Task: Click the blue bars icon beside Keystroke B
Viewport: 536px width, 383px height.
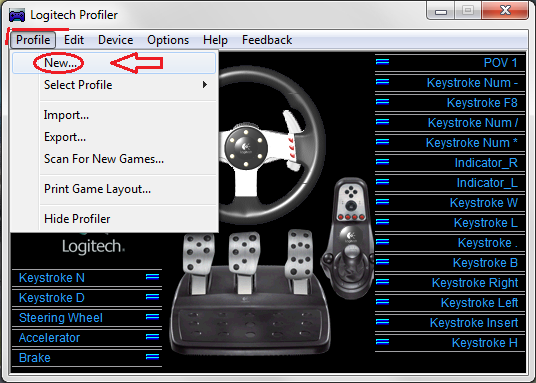Action: [382, 262]
